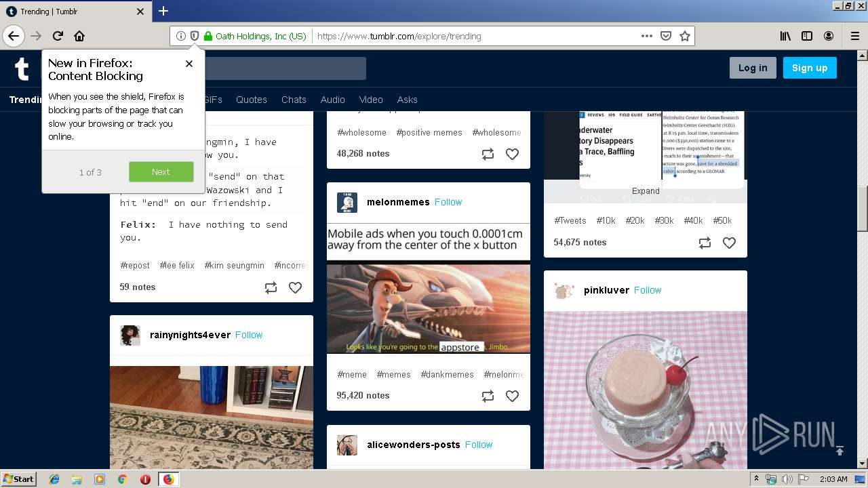The height and width of the screenshot is (488, 868).
Task: Open pinkluver blog name
Action: (x=606, y=290)
